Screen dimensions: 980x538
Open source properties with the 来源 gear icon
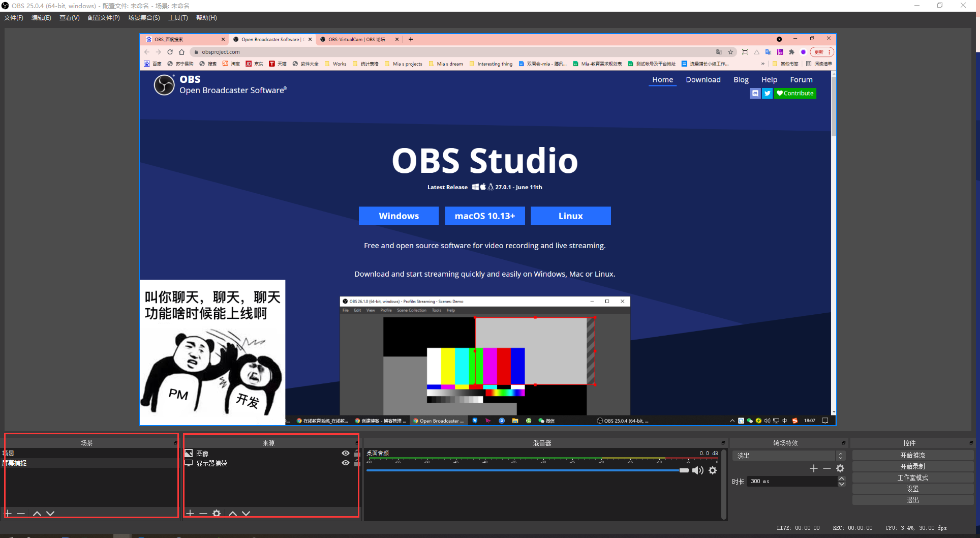[217, 514]
